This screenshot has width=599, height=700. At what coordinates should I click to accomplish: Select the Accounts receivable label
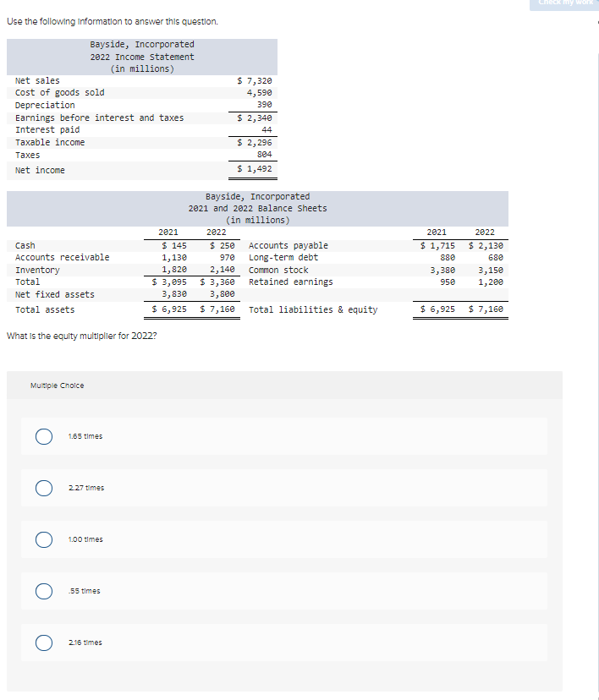click(62, 258)
